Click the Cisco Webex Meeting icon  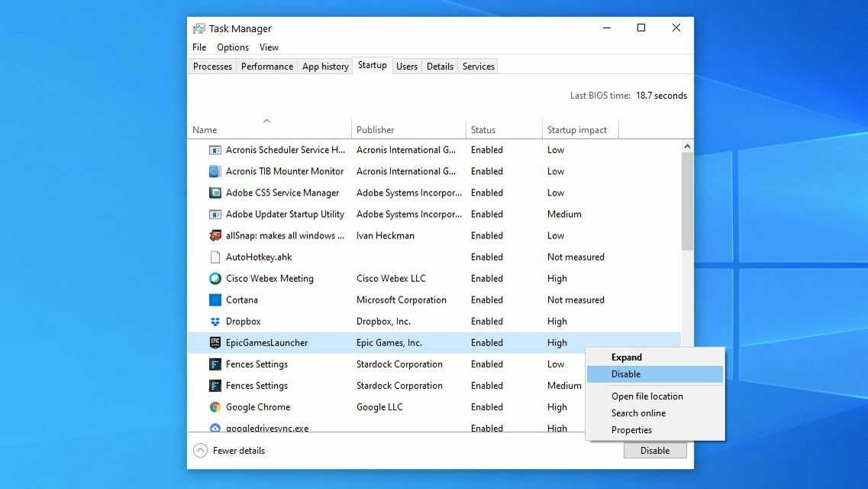point(215,279)
